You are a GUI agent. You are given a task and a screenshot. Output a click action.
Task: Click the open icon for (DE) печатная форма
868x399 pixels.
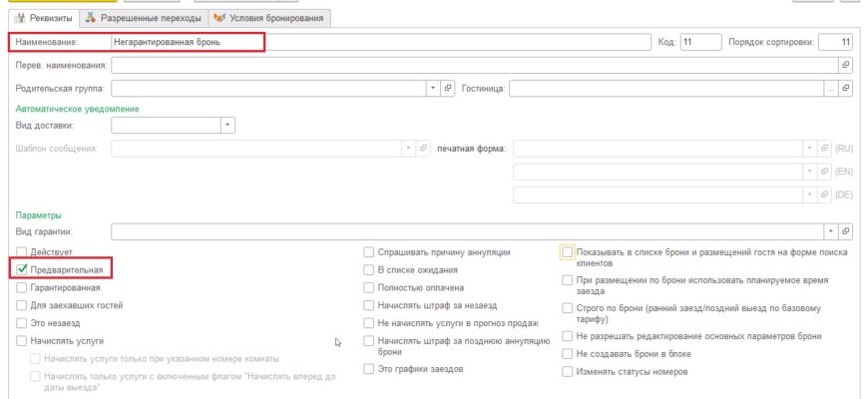coord(823,194)
